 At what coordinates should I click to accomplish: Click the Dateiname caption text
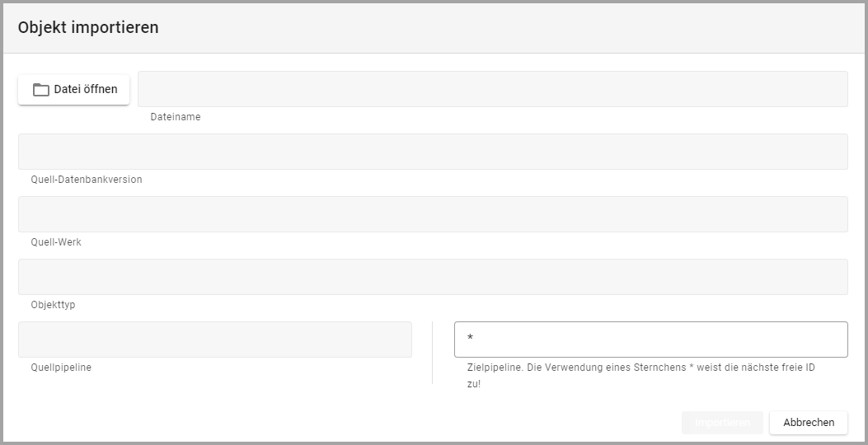pos(175,117)
